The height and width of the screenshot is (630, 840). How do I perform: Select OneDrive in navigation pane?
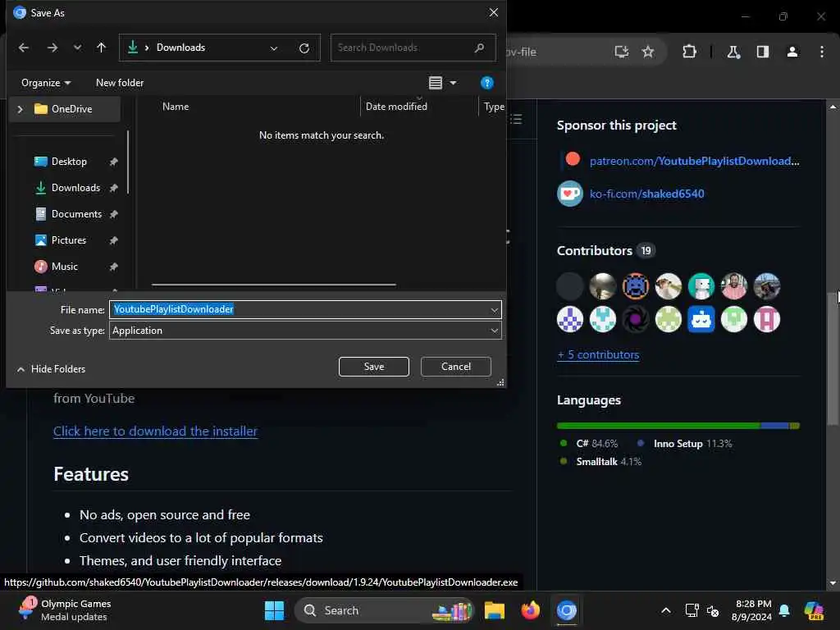(71, 109)
